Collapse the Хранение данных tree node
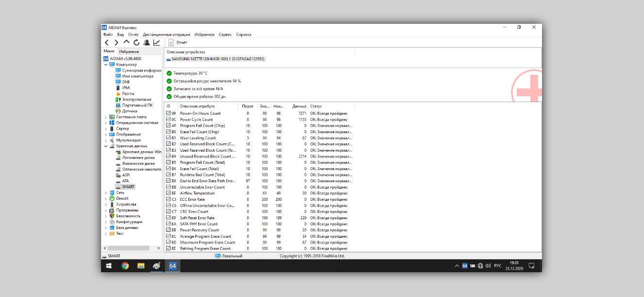This screenshot has height=297, width=644. click(106, 146)
